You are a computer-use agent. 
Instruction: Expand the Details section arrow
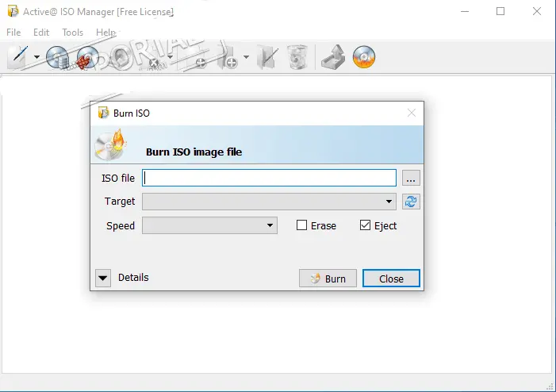[103, 278]
